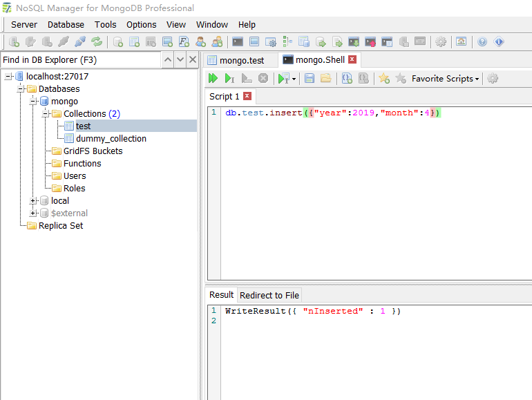Close the mongo.Shell tab
The height and width of the screenshot is (400, 532).
pyautogui.click(x=352, y=59)
